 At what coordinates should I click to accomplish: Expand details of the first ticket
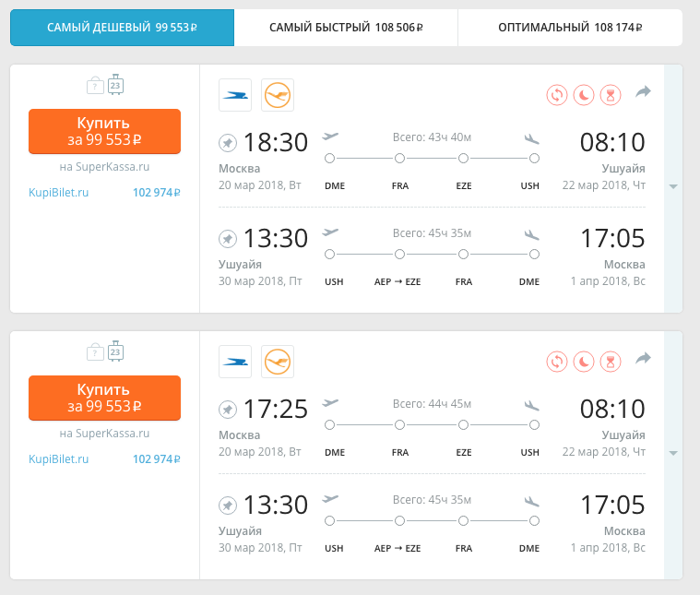click(x=673, y=186)
